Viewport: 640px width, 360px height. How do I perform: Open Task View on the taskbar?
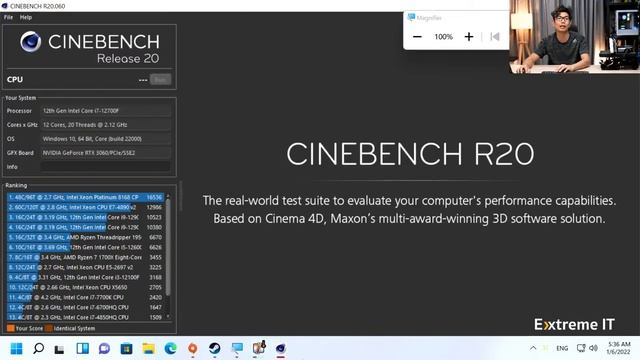[60, 349]
